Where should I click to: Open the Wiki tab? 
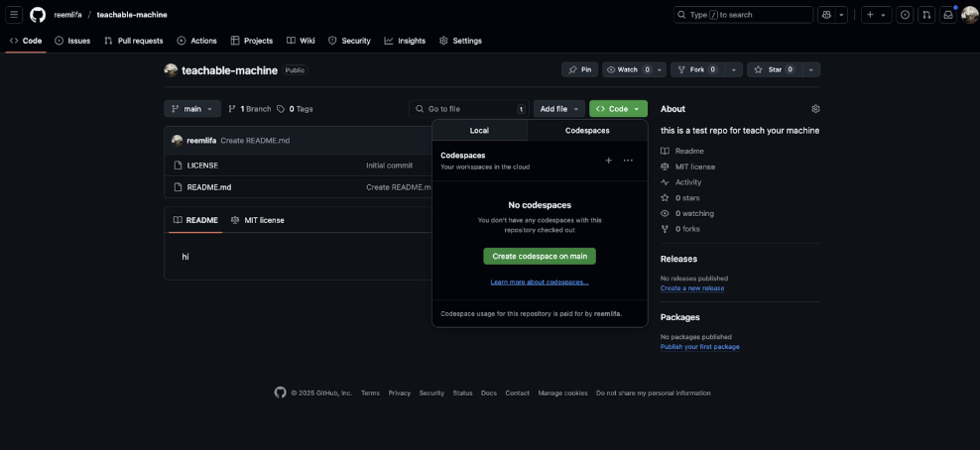(301, 41)
